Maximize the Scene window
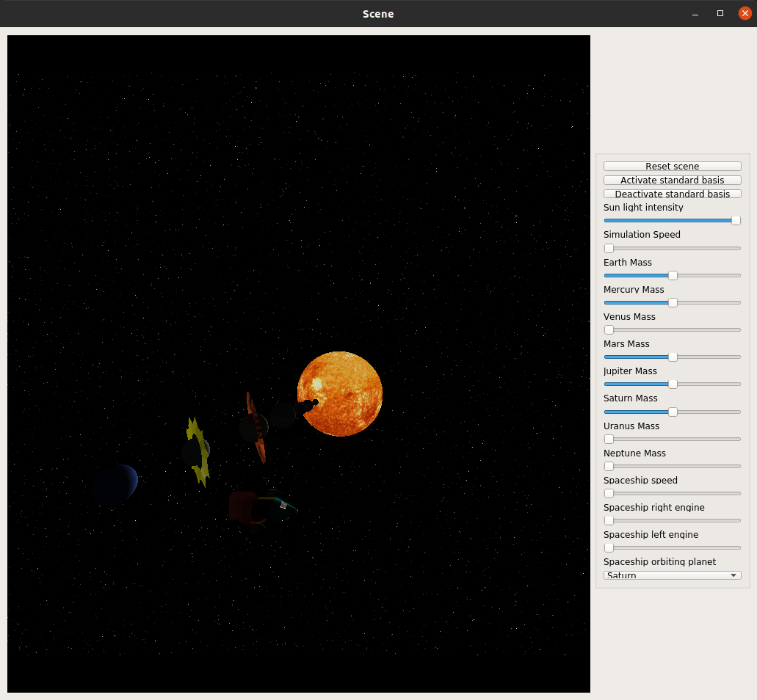757x700 pixels. pyautogui.click(x=720, y=13)
